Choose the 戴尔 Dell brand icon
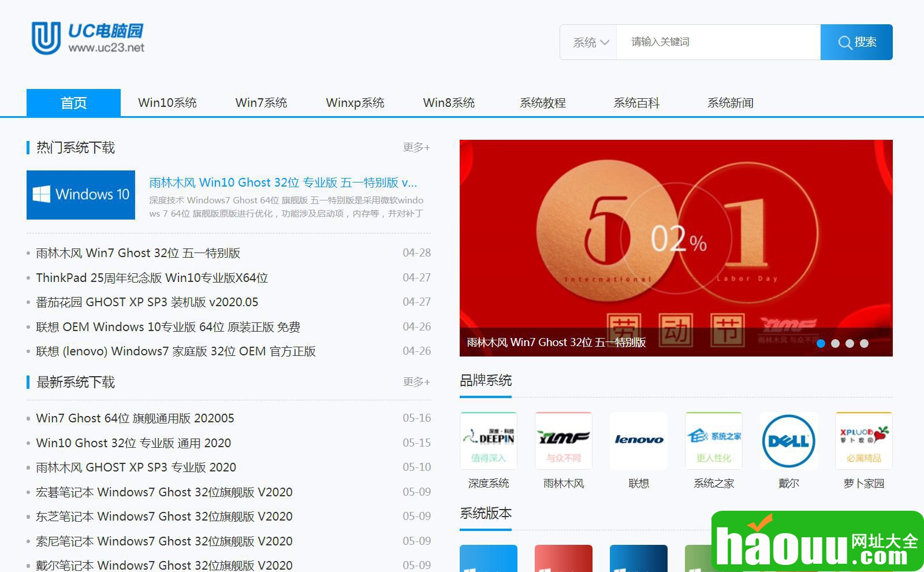This screenshot has width=924, height=572. click(789, 440)
